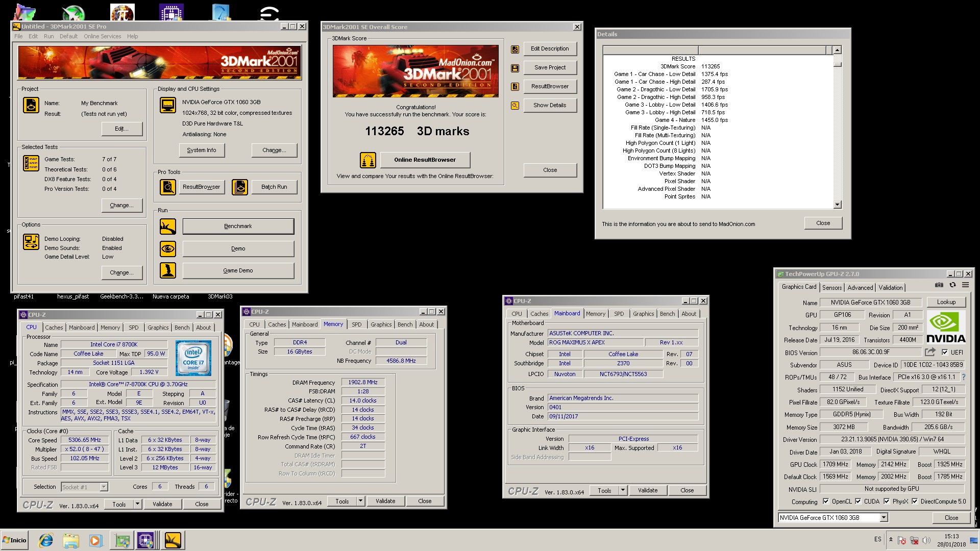980x551 pixels.
Task: Toggle the PhysX checkbox in GPU-Z
Action: click(x=887, y=502)
